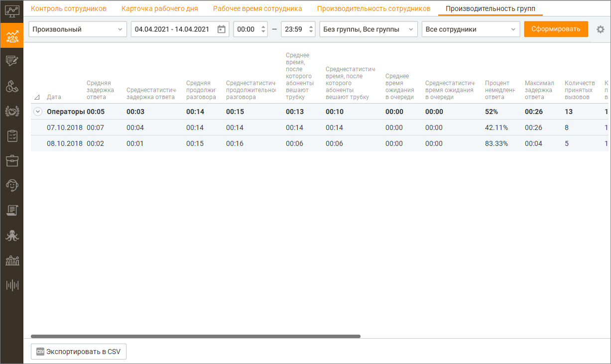The image size is (611, 364).
Task: Click the audio waveform sidebar icon
Action: tap(12, 285)
